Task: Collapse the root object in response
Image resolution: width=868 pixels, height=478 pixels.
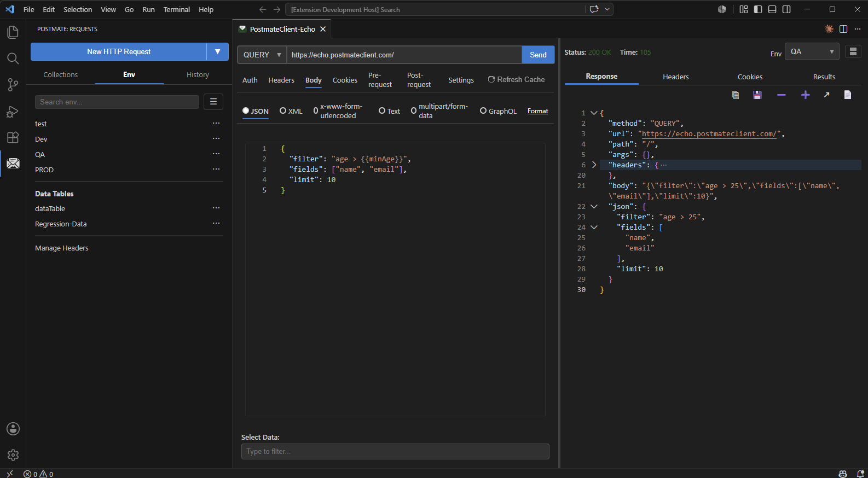Action: pyautogui.click(x=594, y=113)
